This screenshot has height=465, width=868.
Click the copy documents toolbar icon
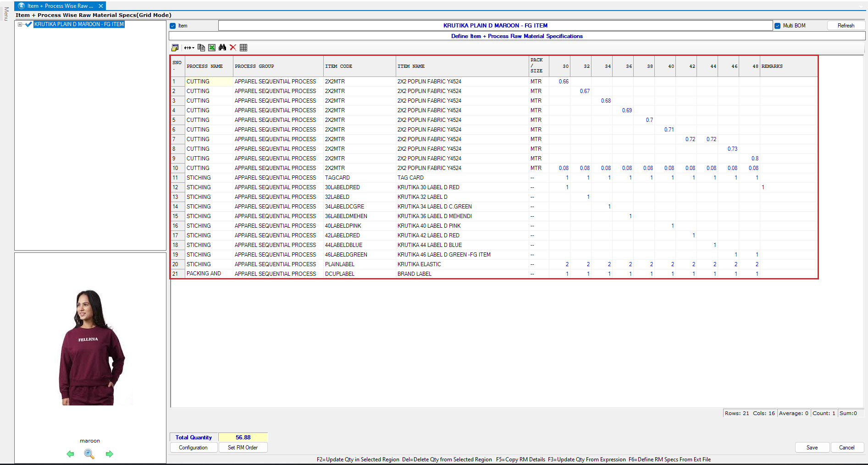click(x=201, y=48)
